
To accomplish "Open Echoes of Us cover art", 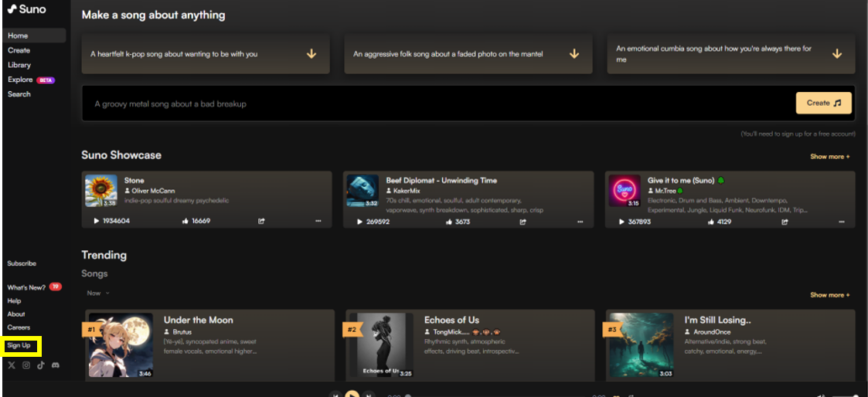I will coord(381,345).
